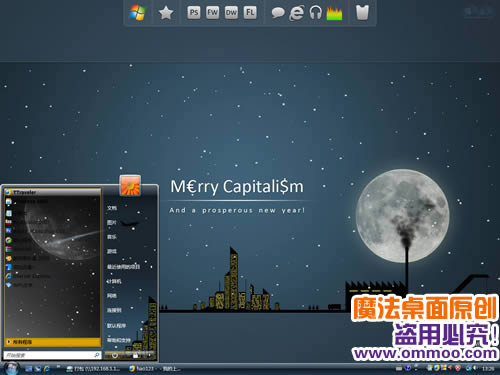The height and width of the screenshot is (375, 500).
Task: Open Documents (文档) in Start menu
Action: (x=112, y=208)
